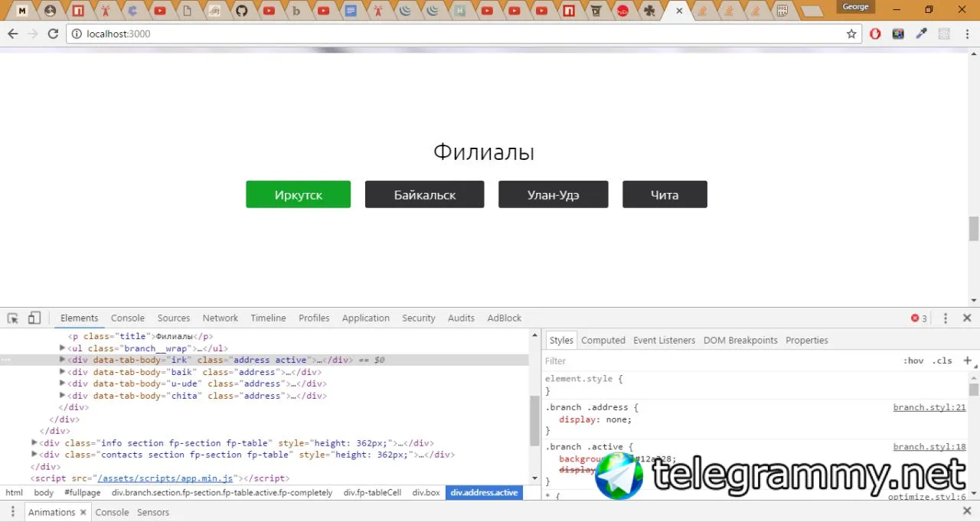980x522 pixels.
Task: Switch to the GitHub browser tab
Action: click(x=241, y=11)
